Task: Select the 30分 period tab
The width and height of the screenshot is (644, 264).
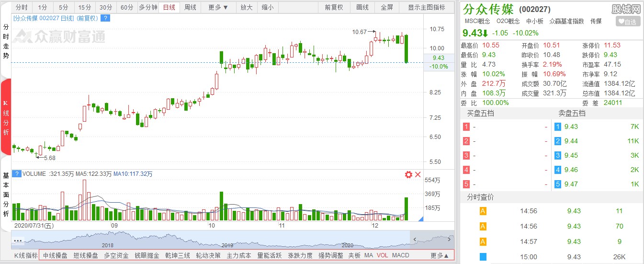Action: (106, 8)
